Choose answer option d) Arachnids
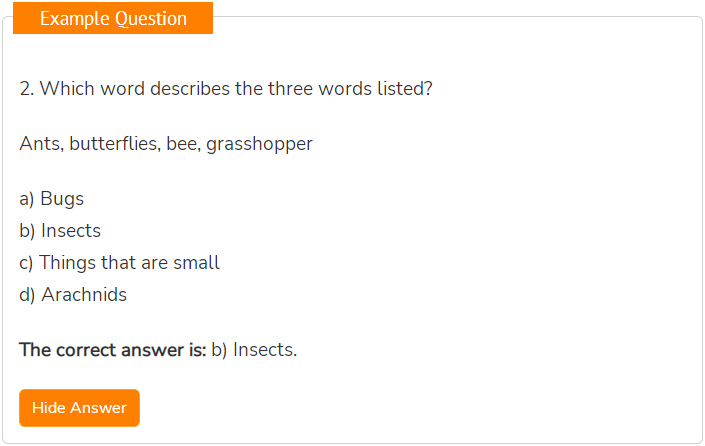The width and height of the screenshot is (705, 446). [73, 294]
